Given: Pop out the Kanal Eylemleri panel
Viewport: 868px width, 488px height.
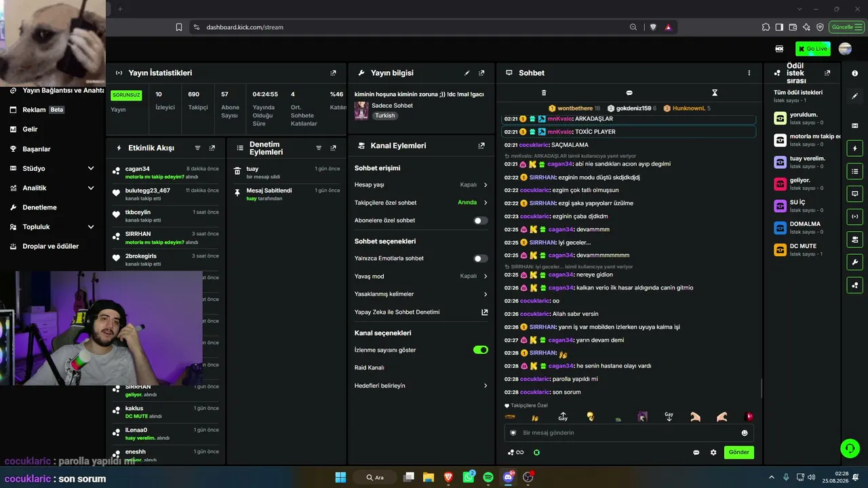Looking at the screenshot, I should [x=481, y=146].
